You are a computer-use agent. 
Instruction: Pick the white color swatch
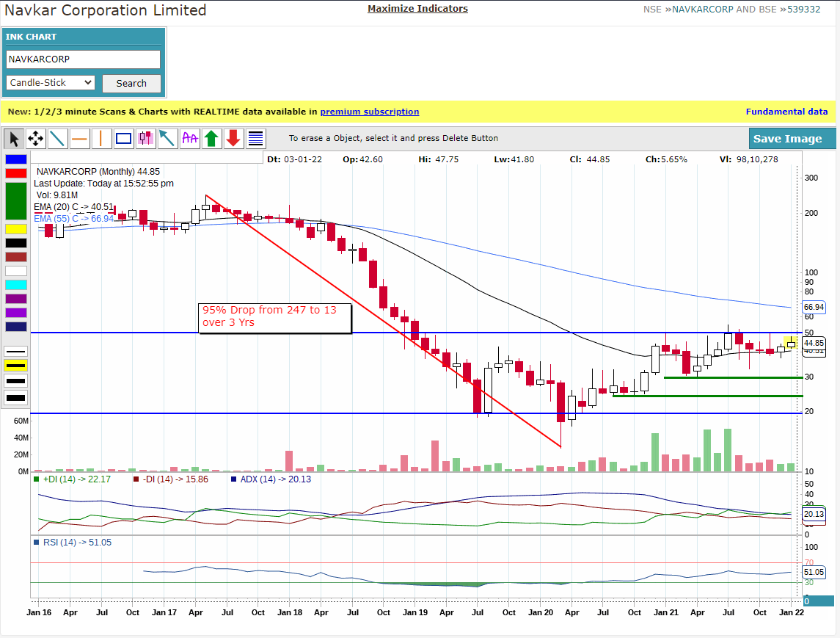[x=16, y=271]
